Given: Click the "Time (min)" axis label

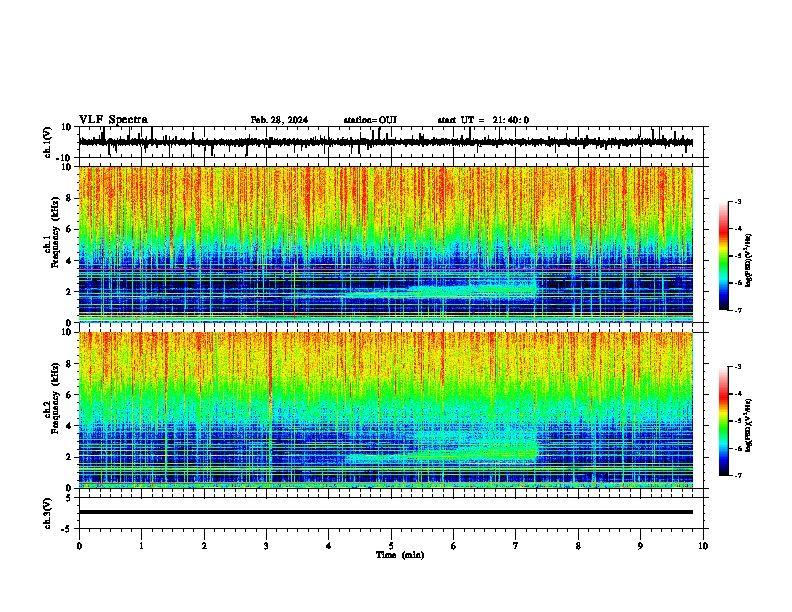Looking at the screenshot, I should tap(400, 555).
